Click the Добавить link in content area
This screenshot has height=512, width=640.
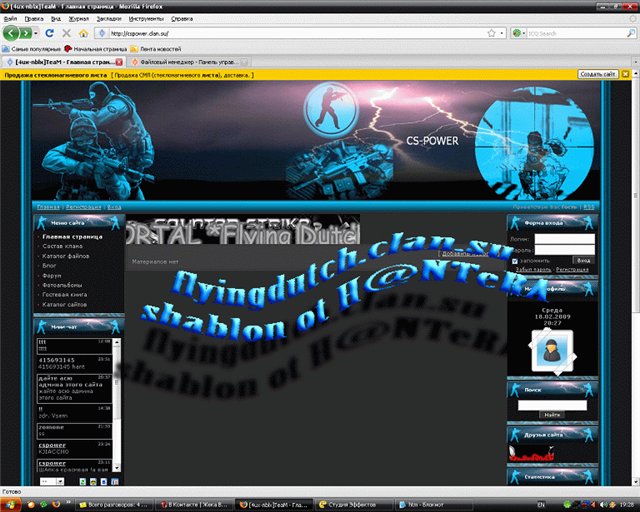coord(464,254)
